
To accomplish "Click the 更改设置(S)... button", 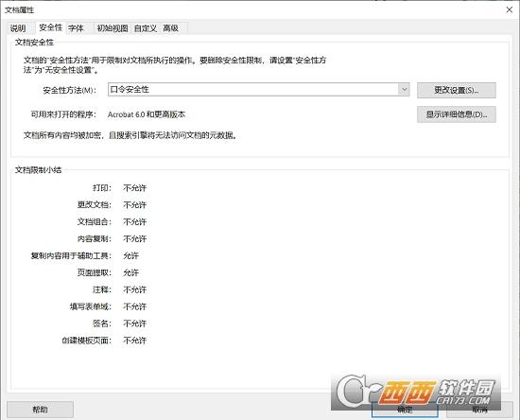I will pyautogui.click(x=457, y=90).
